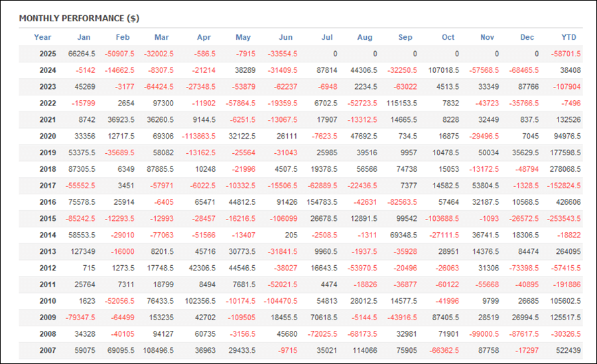Click the Year column header
This screenshot has width=597, height=364.
(x=42, y=37)
